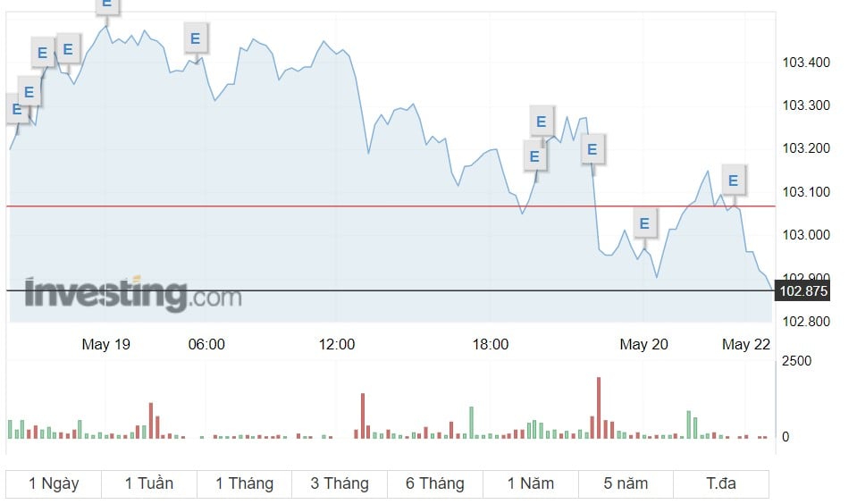
Task: Click the 102.875 current price label
Action: (x=802, y=290)
